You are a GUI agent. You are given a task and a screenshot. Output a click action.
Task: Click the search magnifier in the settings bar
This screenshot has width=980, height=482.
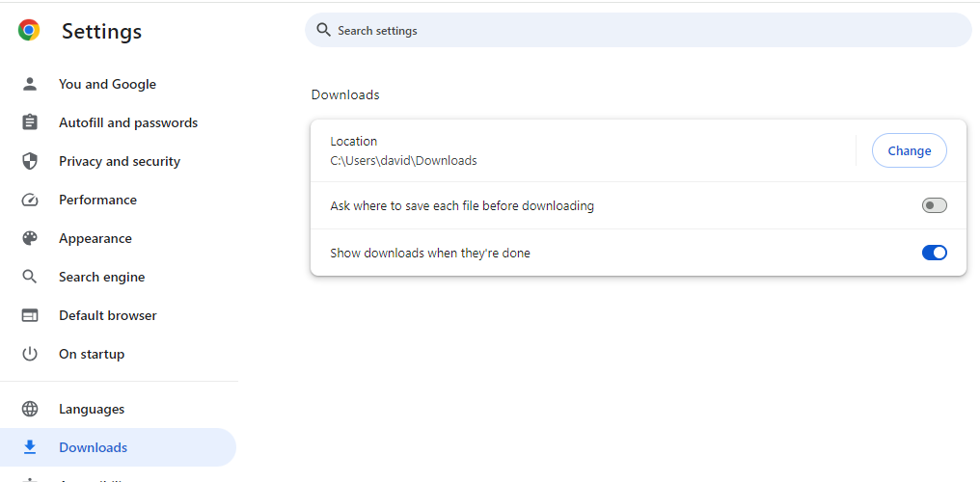click(323, 30)
